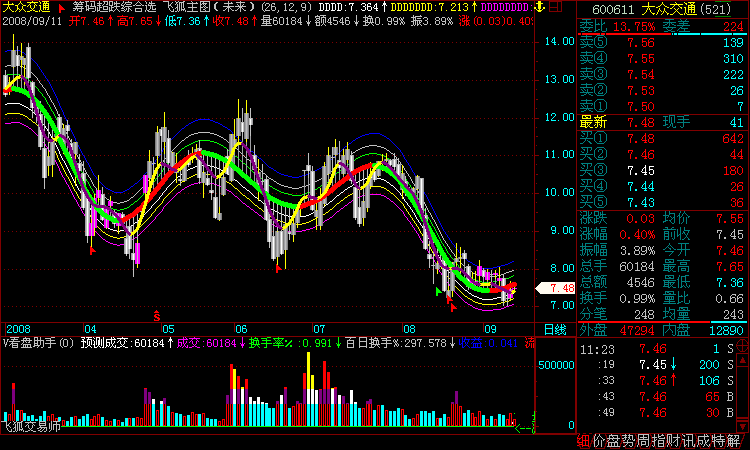Click the 均价 7.55 average price value
Viewport: 750px width, 450px height.
[x=730, y=219]
